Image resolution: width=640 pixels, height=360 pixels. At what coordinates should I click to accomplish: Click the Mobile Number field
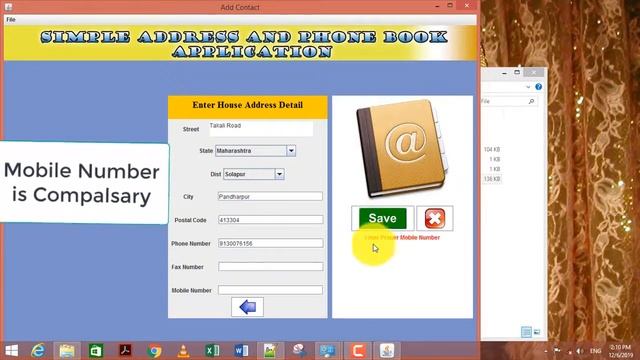pyautogui.click(x=270, y=290)
